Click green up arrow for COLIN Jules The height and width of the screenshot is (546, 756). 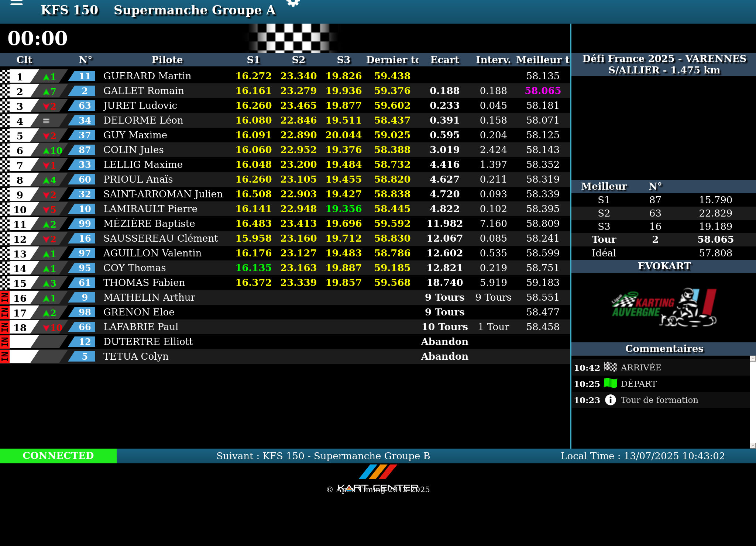[x=47, y=151]
